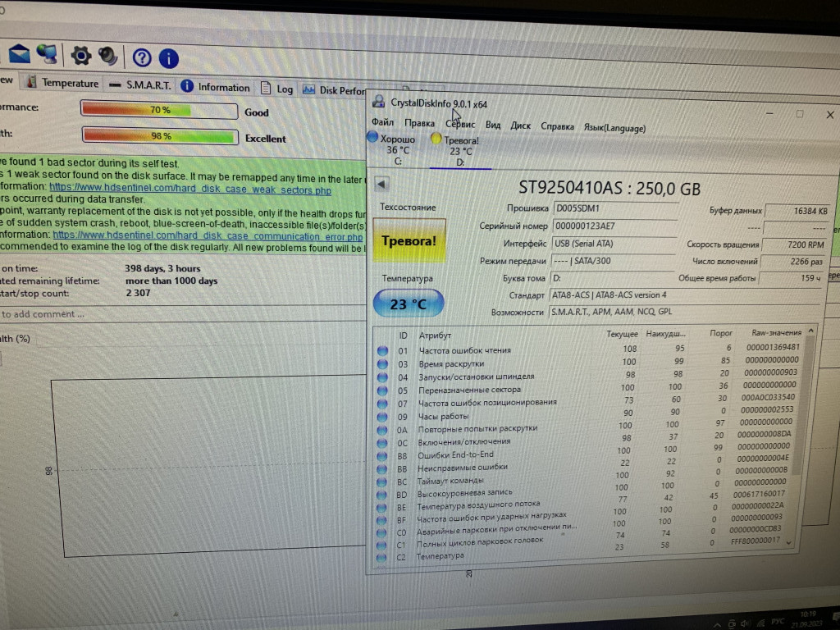Click the taskbar РУС language indicator
The width and height of the screenshot is (840, 630).
click(x=778, y=622)
